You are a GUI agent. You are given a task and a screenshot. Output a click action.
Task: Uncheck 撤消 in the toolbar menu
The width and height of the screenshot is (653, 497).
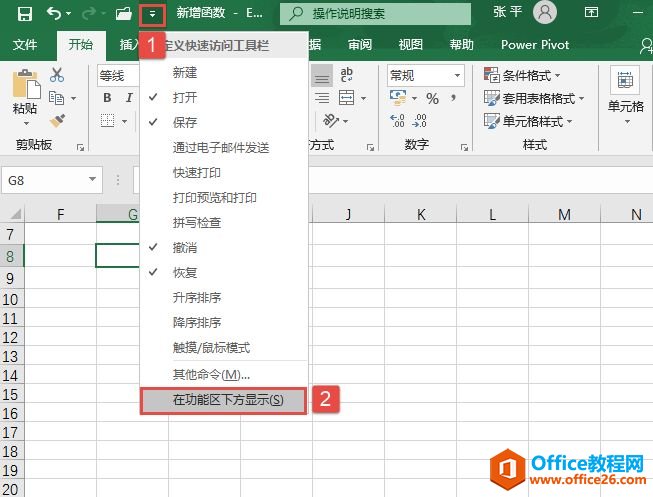[224, 247]
